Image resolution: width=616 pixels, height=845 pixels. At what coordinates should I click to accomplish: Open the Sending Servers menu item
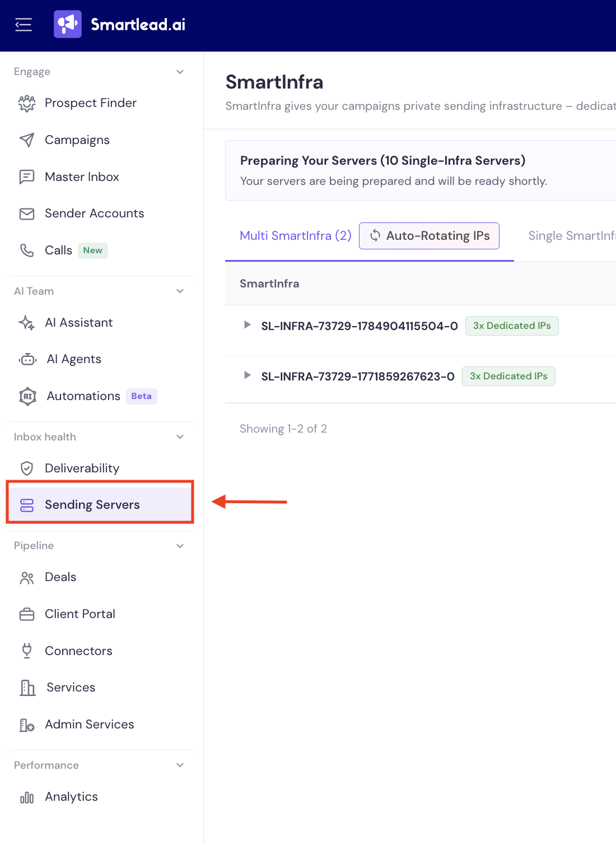[101, 505]
